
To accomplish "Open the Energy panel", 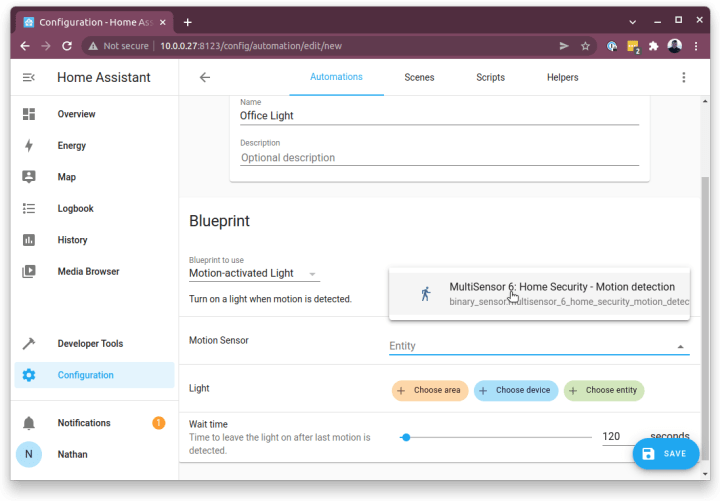I will click(94, 146).
